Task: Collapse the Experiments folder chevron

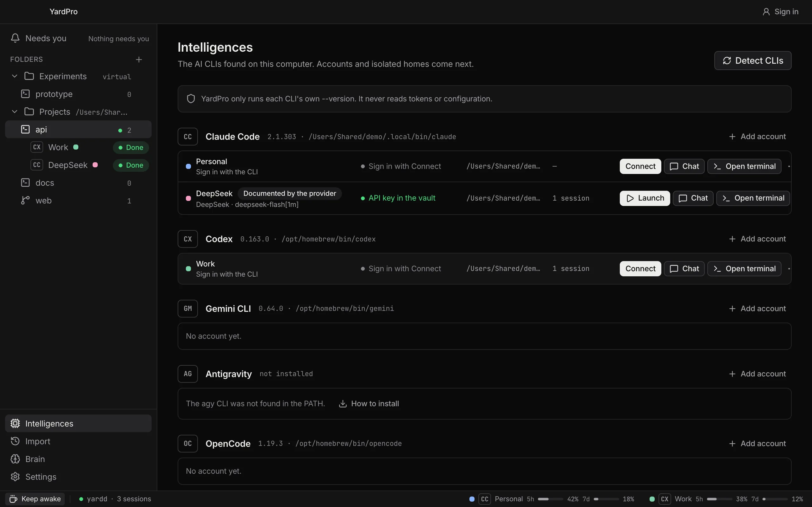Action: point(14,76)
